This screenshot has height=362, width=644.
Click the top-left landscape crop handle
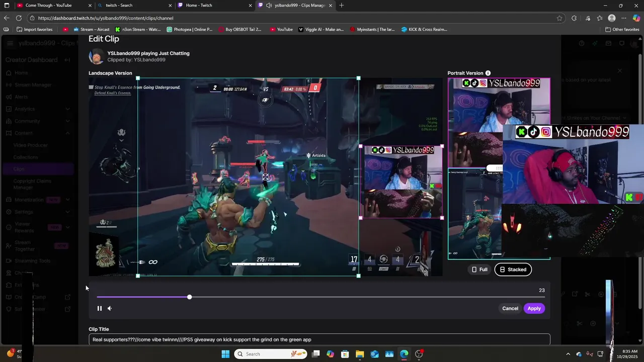pos(138,78)
